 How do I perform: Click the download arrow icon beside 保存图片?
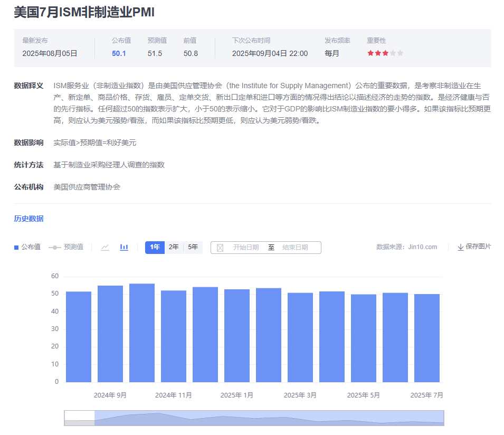[461, 247]
